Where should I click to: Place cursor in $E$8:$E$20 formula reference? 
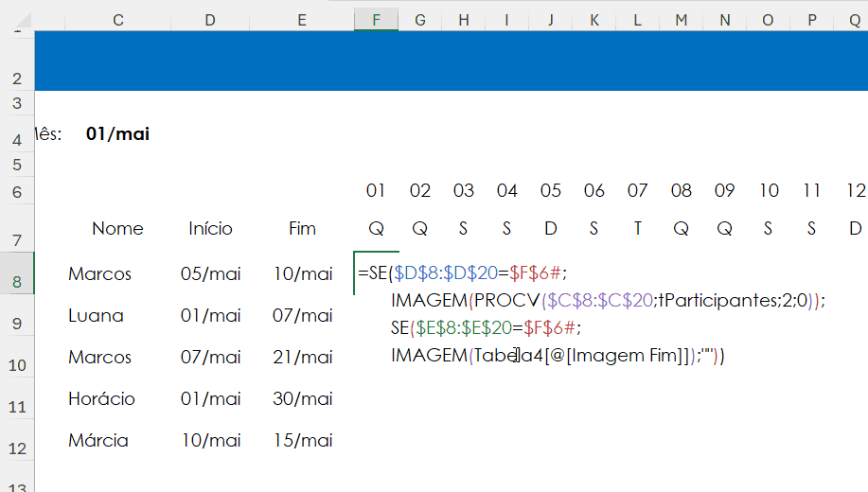pos(464,328)
